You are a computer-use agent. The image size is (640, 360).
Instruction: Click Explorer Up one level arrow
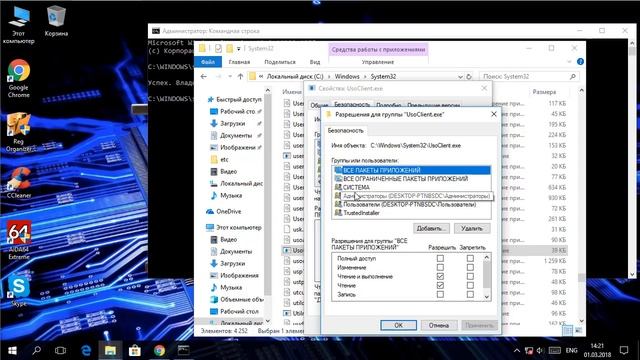tap(240, 76)
